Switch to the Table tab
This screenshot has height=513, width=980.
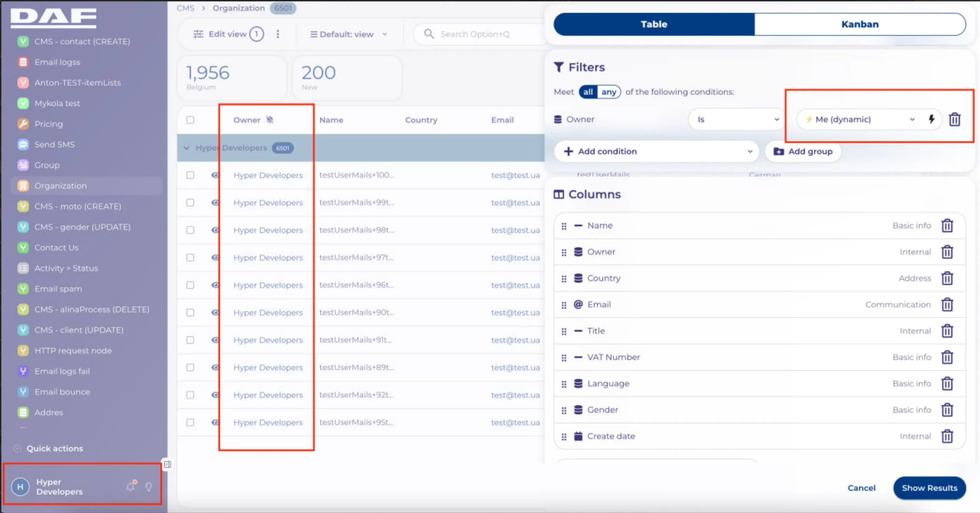click(654, 24)
